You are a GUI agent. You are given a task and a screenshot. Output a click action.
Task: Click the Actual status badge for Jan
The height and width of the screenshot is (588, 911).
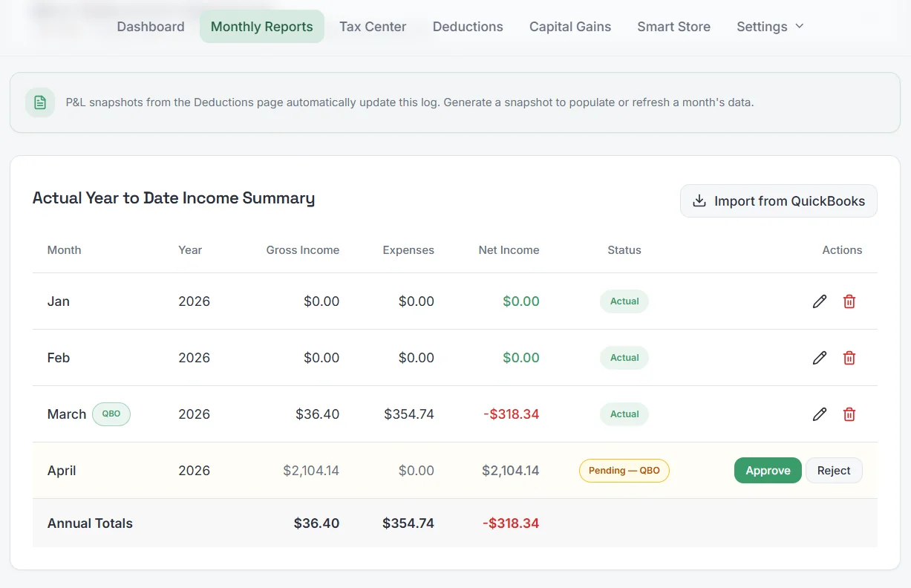tap(624, 301)
